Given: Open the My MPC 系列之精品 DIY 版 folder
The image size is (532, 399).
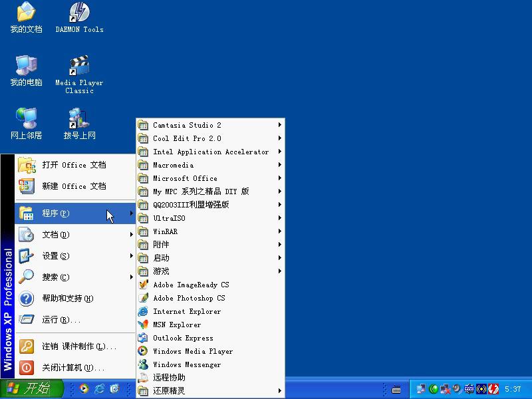Looking at the screenshot, I should [x=210, y=192].
